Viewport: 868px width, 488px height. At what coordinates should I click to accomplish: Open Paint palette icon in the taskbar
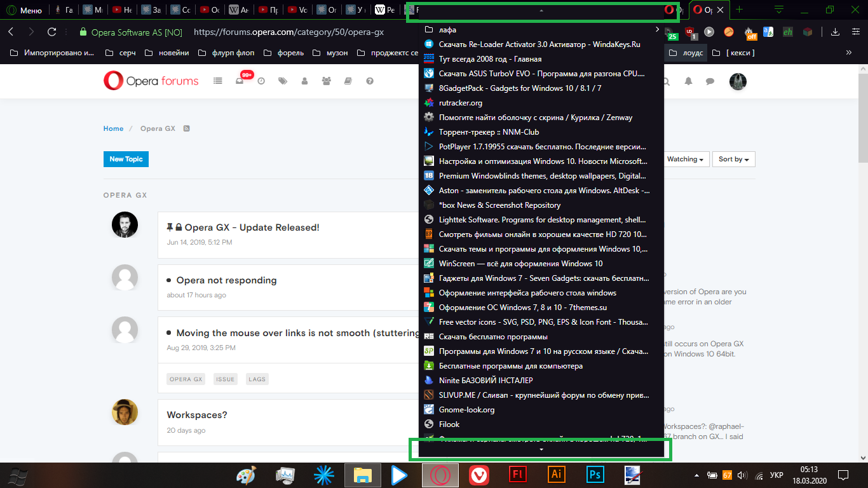pyautogui.click(x=245, y=475)
